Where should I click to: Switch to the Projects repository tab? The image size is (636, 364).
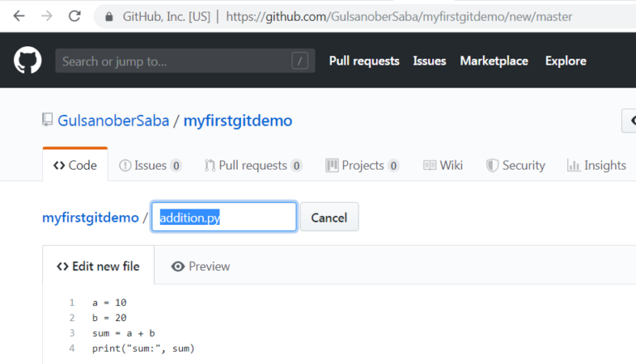(362, 165)
